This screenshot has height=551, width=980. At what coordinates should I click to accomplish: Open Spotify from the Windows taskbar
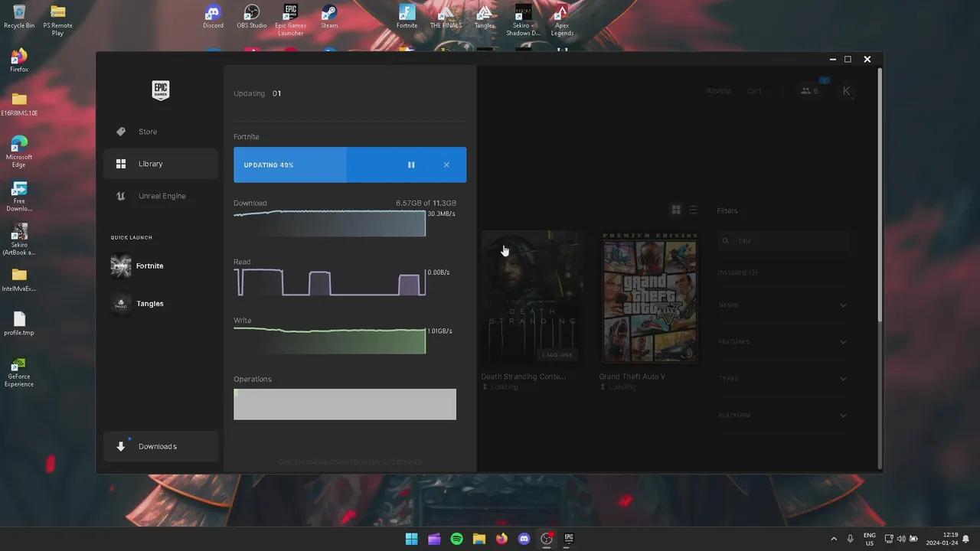point(456,539)
